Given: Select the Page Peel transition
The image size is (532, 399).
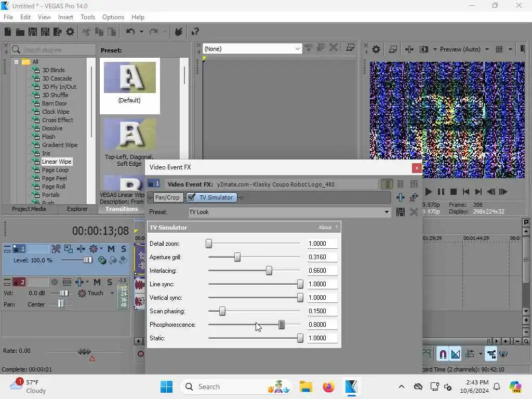Looking at the screenshot, I should 54,178.
